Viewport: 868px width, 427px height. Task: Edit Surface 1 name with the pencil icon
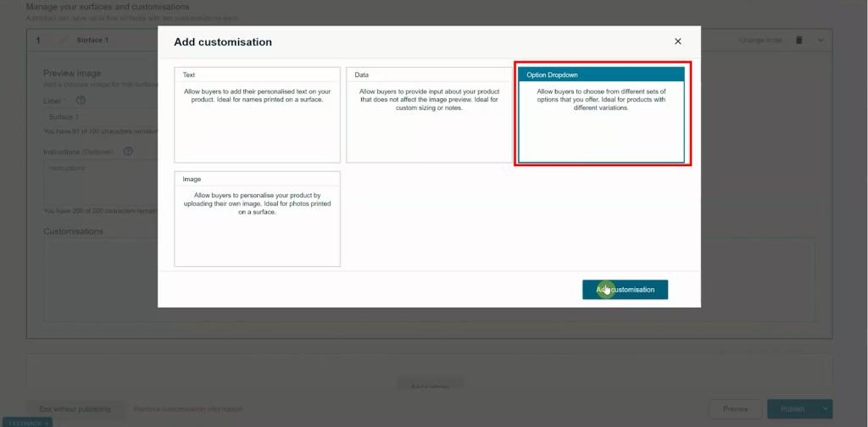64,40
